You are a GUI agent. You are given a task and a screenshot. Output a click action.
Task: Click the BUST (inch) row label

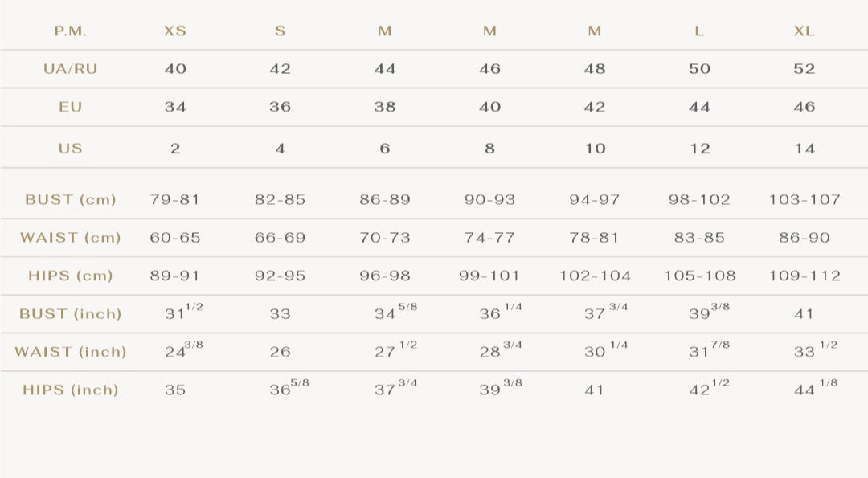coord(71,314)
